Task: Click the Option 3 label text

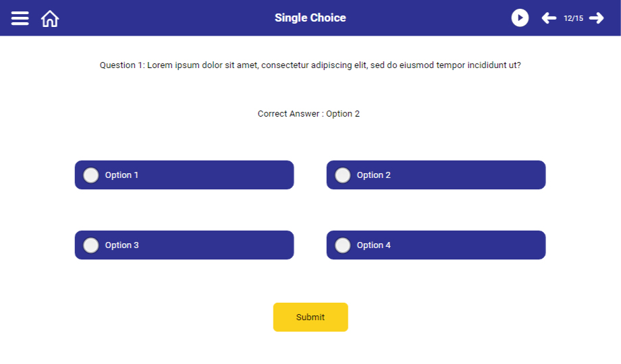Action: tap(122, 245)
